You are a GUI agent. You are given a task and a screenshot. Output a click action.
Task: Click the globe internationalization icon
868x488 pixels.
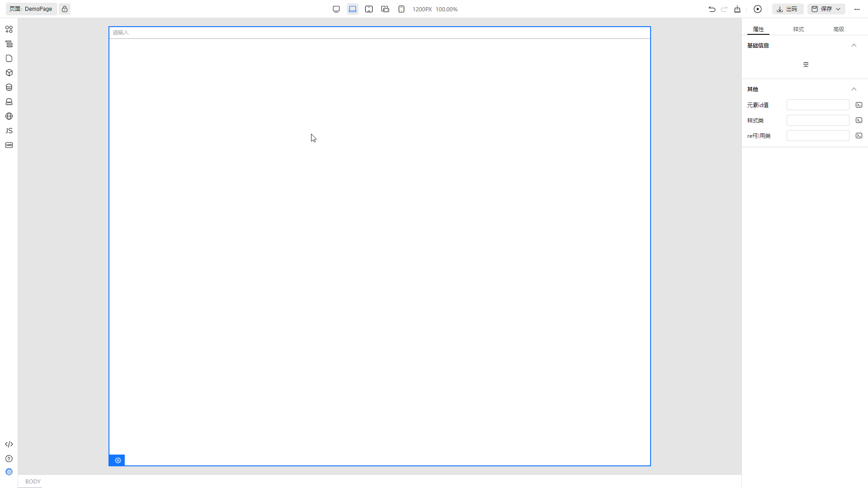tap(9, 116)
